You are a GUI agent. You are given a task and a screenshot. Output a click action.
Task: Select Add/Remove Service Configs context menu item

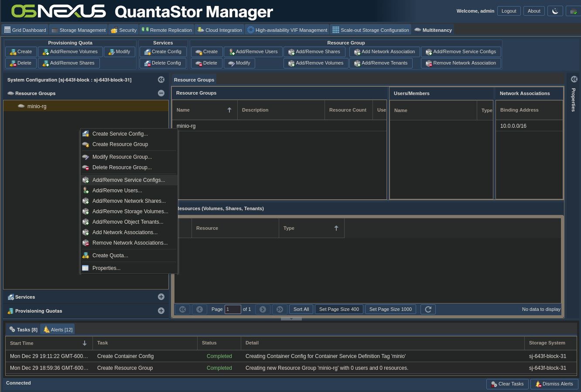pyautogui.click(x=128, y=180)
